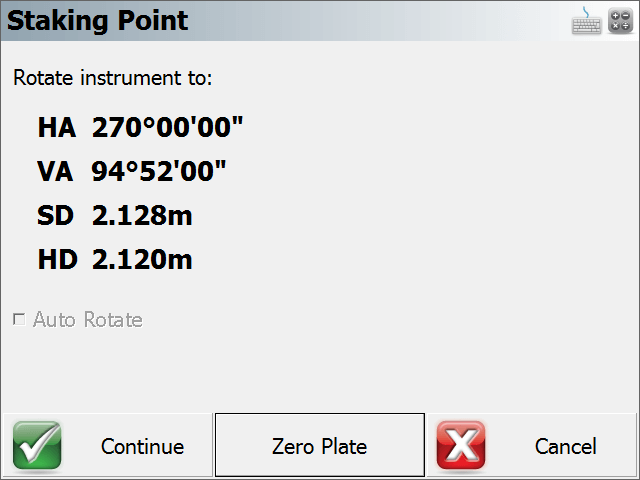Open the on-screen keyboard icon

pyautogui.click(x=586, y=22)
